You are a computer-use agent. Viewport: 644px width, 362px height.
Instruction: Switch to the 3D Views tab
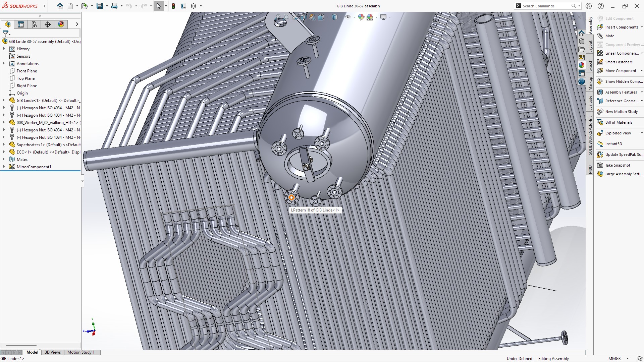(x=53, y=352)
